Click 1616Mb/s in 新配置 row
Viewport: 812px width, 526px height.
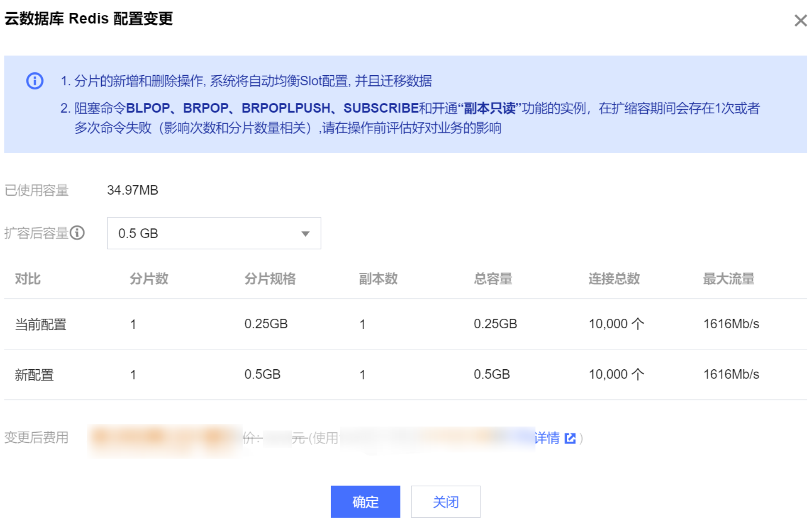click(731, 375)
